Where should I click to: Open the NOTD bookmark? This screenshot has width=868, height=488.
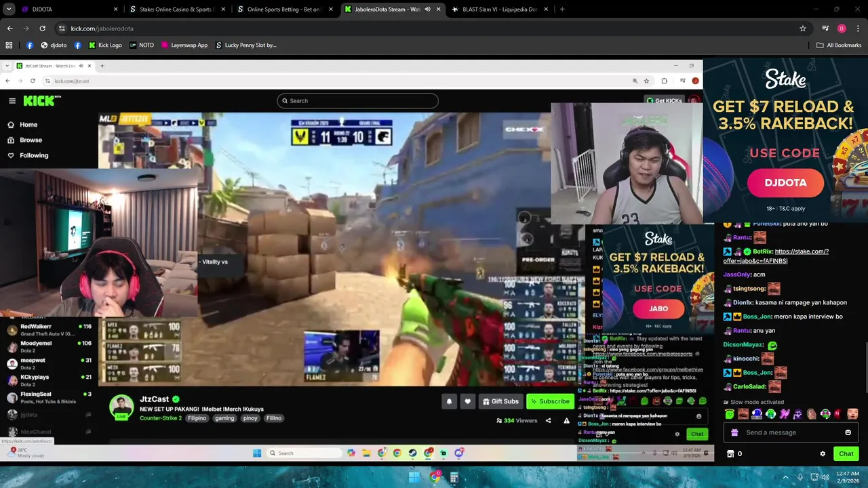pyautogui.click(x=142, y=45)
